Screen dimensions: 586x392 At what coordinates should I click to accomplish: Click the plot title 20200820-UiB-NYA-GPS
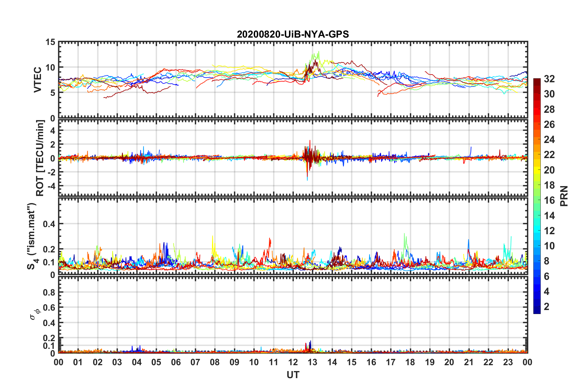pos(293,34)
